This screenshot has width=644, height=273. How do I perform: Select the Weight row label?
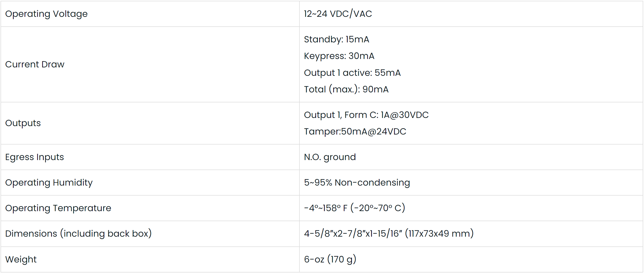pyautogui.click(x=21, y=260)
